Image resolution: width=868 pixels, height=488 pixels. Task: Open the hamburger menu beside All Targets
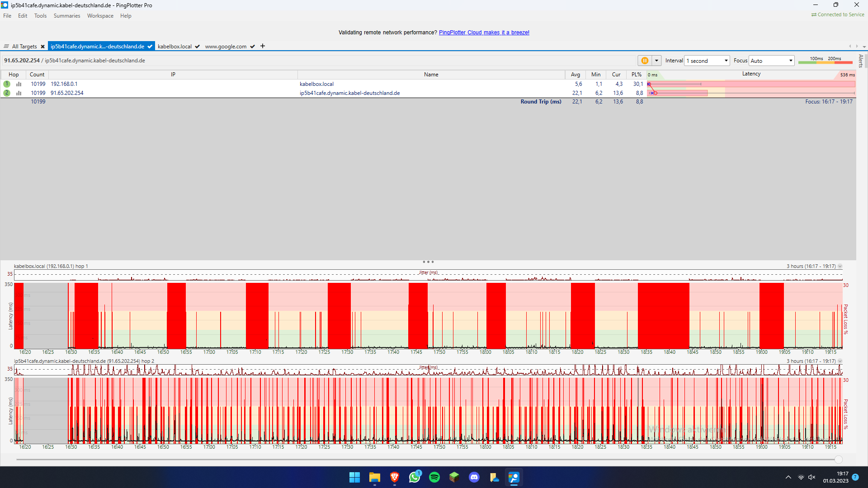6,46
